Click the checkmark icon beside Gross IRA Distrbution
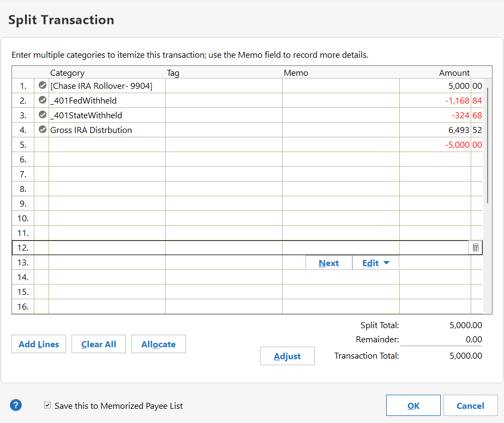The width and height of the screenshot is (504, 423). coord(43,129)
